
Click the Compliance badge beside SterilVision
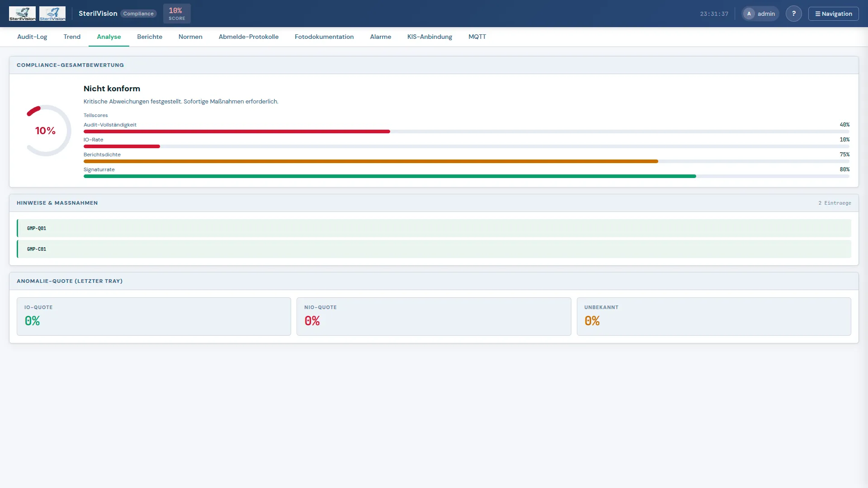(x=138, y=14)
